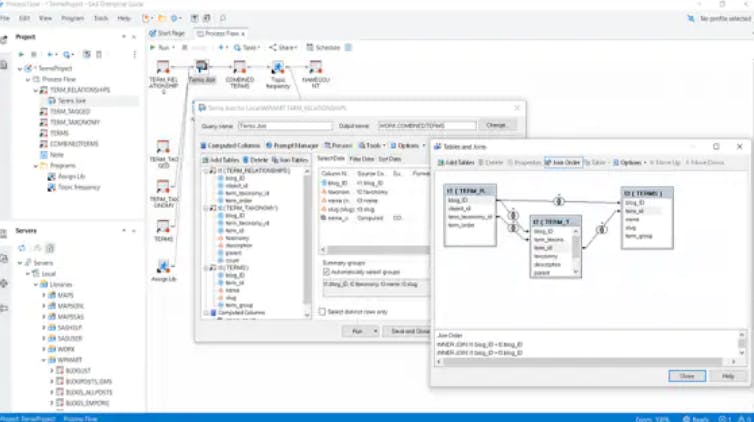This screenshot has width=754, height=422.
Task: Click Add Tables in Tables and Joins window
Action: tap(456, 162)
